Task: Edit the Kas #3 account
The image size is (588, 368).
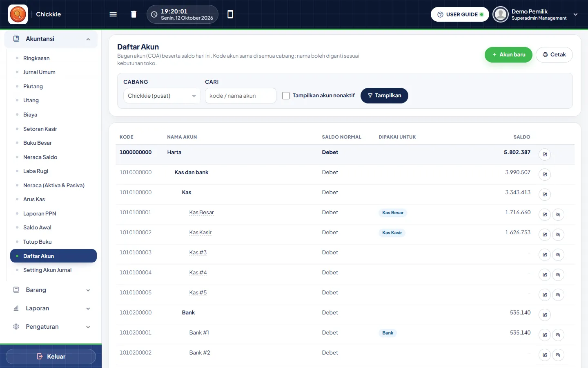Action: (545, 255)
